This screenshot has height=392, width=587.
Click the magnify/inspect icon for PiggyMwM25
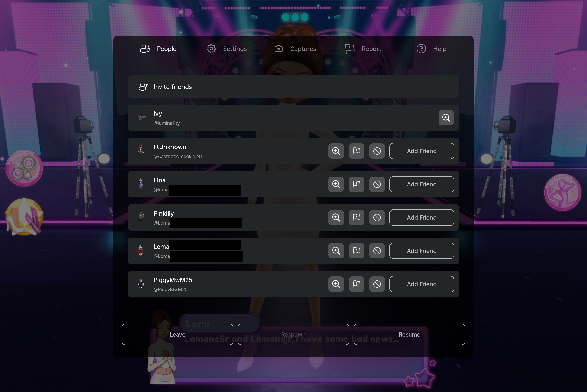336,284
